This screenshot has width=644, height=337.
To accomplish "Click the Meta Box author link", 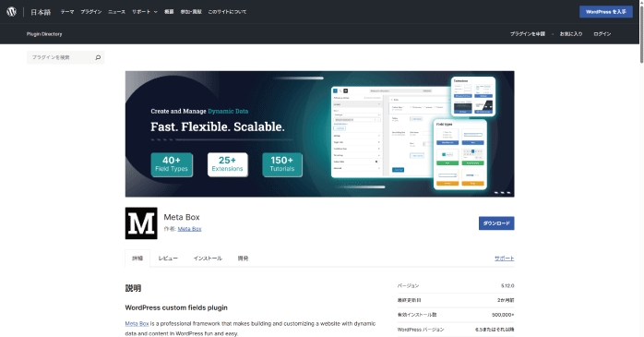I will 189,229.
